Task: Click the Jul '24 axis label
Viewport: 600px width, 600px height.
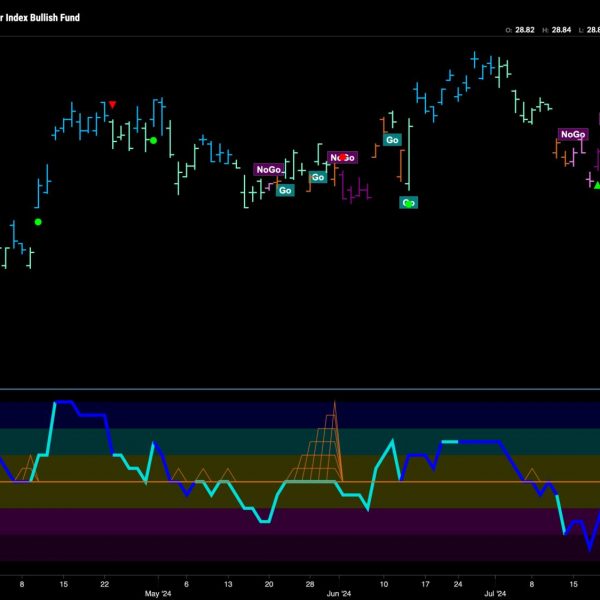Action: click(x=495, y=593)
